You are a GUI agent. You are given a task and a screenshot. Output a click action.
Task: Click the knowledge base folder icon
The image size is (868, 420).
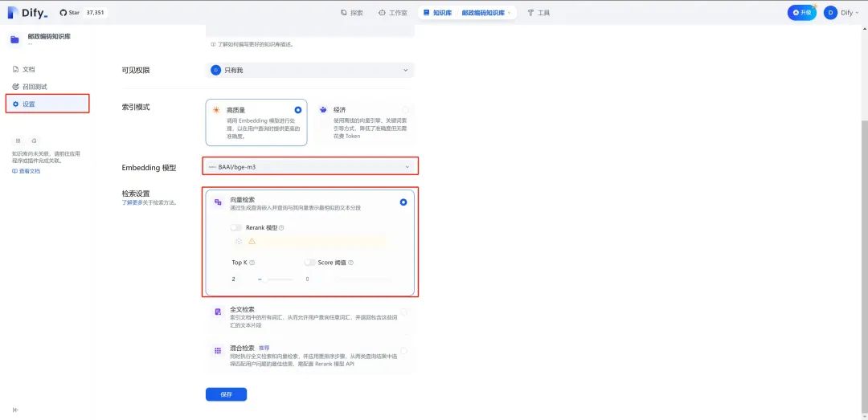[15, 39]
